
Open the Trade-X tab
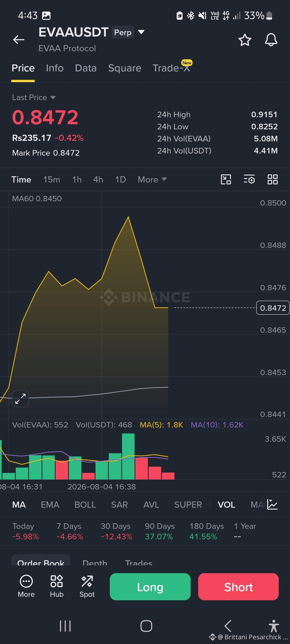(171, 68)
